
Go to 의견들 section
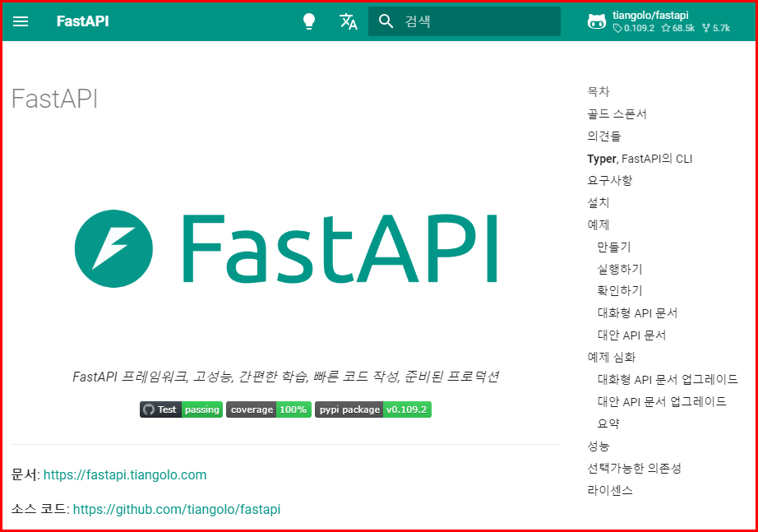pyautogui.click(x=603, y=136)
